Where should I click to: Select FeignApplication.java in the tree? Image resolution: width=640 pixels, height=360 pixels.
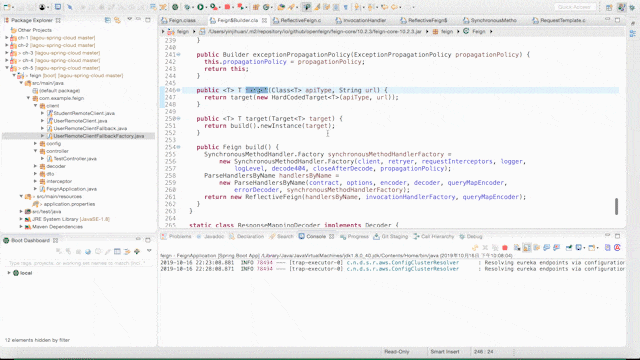tap(71, 189)
